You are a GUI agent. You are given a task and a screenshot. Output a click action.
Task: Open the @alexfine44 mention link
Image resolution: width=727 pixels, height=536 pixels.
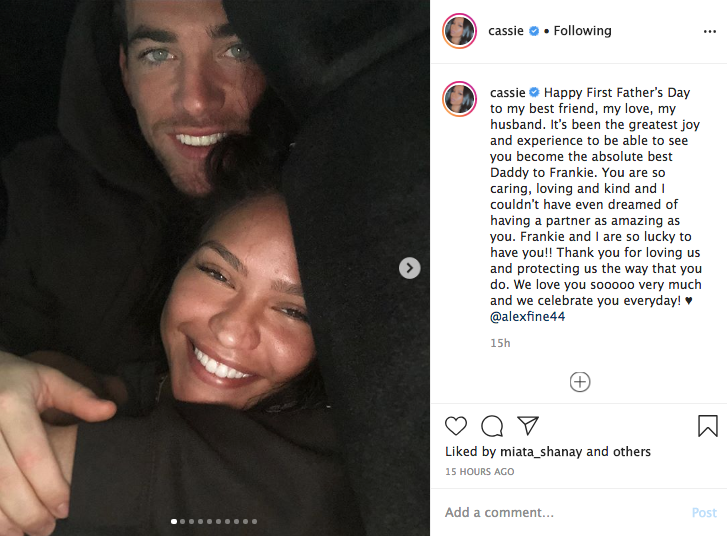[x=528, y=317]
